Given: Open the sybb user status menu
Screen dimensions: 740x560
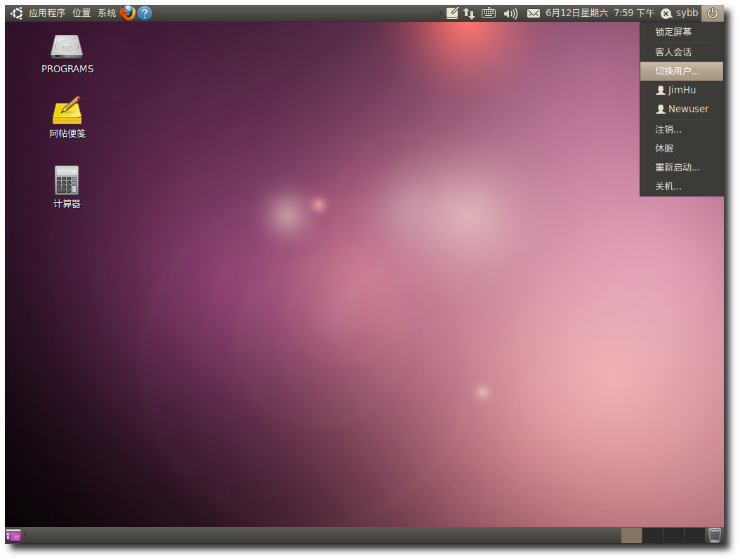Looking at the screenshot, I should (x=679, y=13).
